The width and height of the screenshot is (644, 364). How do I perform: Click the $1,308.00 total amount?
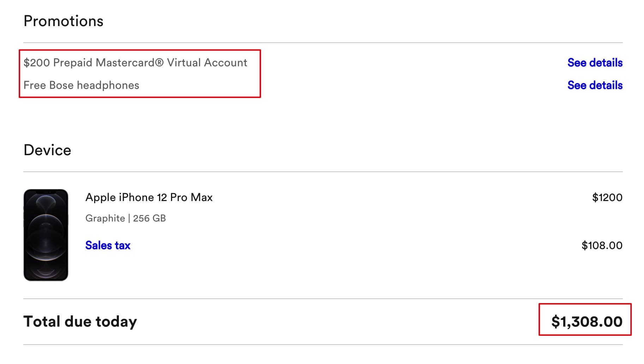click(587, 322)
